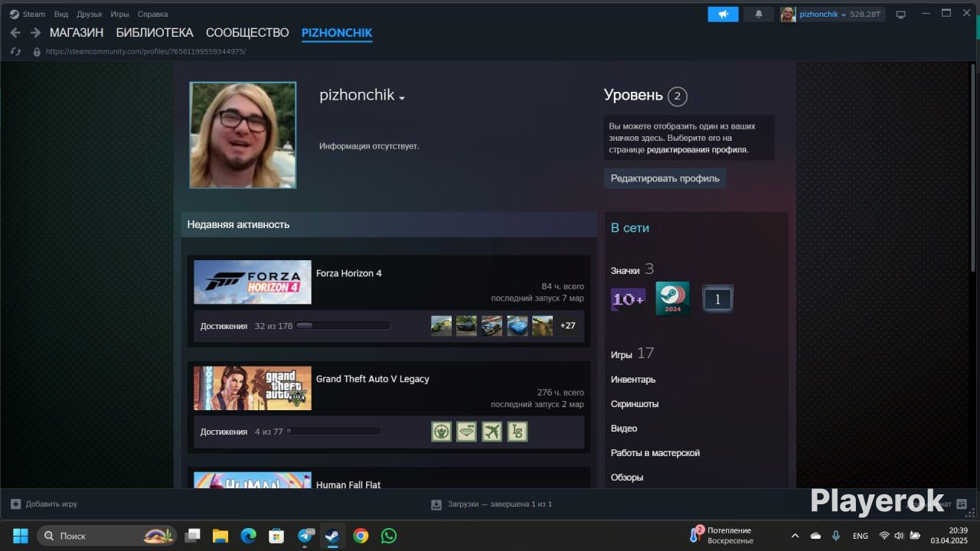Image resolution: width=980 pixels, height=551 pixels.
Task: Open WhatsApp from the taskbar
Action: [389, 536]
